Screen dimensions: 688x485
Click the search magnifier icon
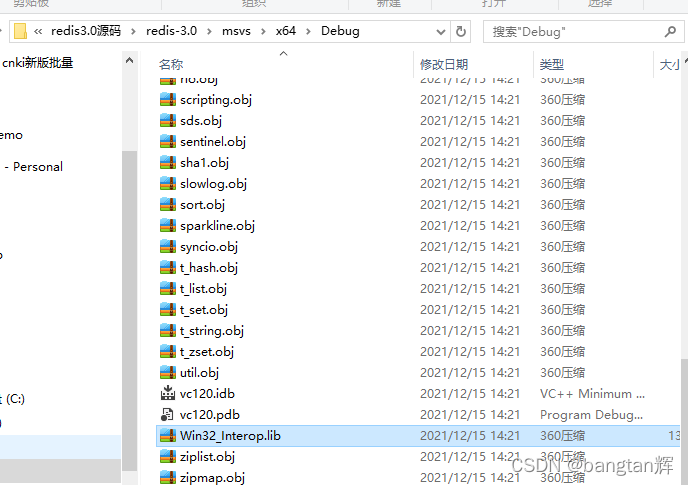point(670,32)
